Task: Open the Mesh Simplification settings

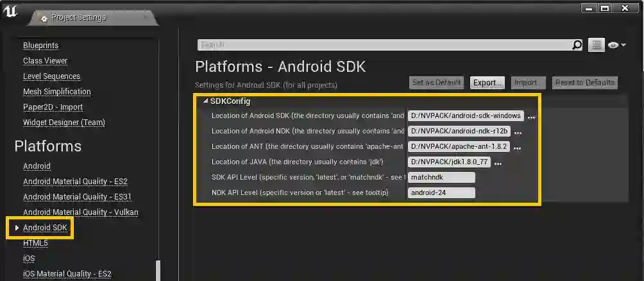Action: (x=56, y=92)
